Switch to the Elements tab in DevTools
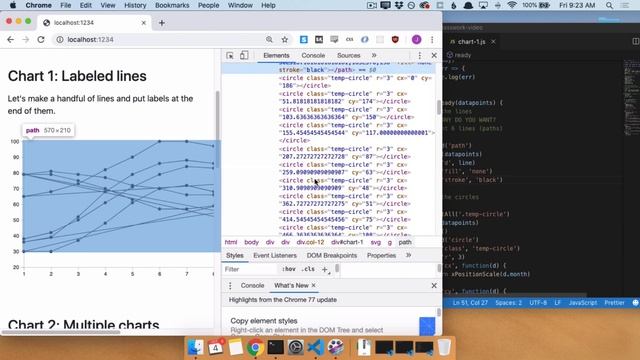 tap(276, 56)
